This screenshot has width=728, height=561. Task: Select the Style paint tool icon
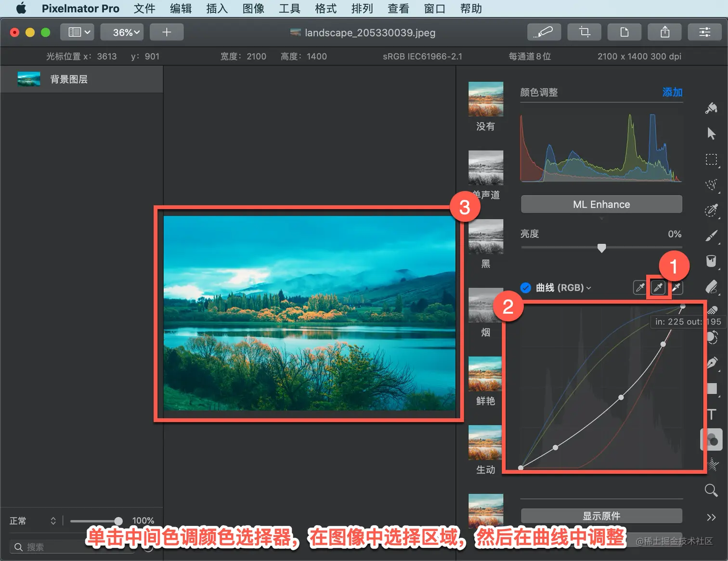(x=711, y=108)
